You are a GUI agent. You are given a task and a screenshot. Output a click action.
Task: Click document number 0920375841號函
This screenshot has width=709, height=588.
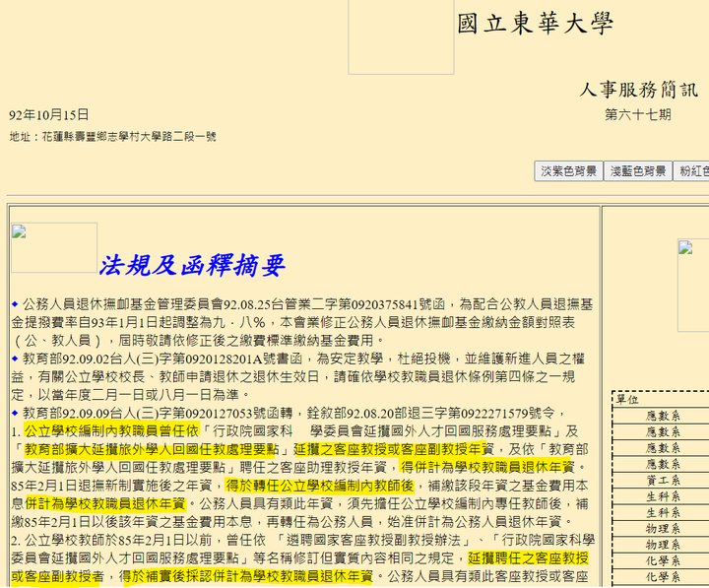click(398, 304)
